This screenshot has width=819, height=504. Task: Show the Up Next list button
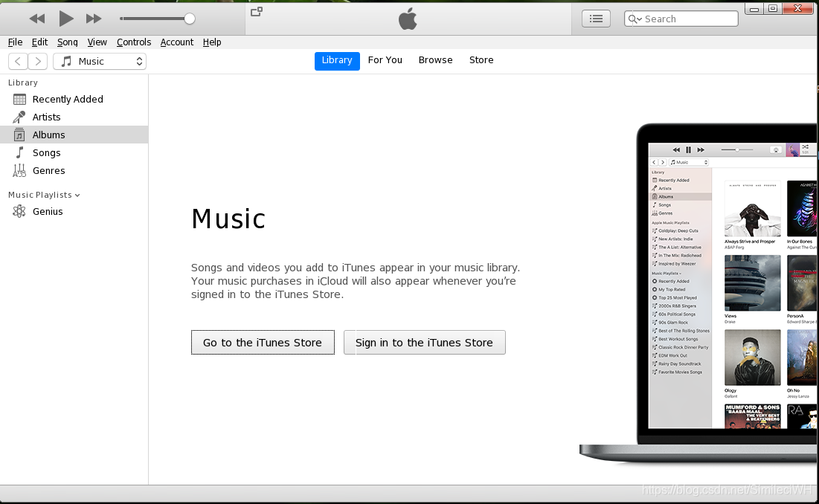[x=596, y=19]
